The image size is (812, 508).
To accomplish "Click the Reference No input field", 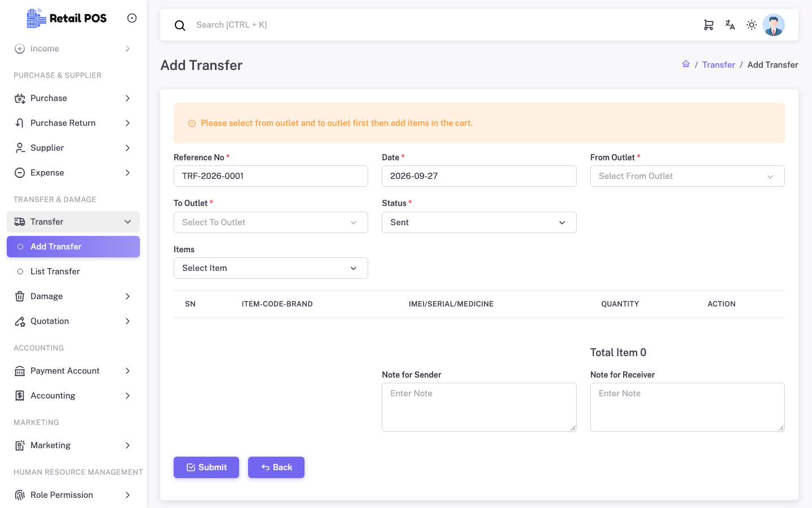I will click(x=271, y=176).
